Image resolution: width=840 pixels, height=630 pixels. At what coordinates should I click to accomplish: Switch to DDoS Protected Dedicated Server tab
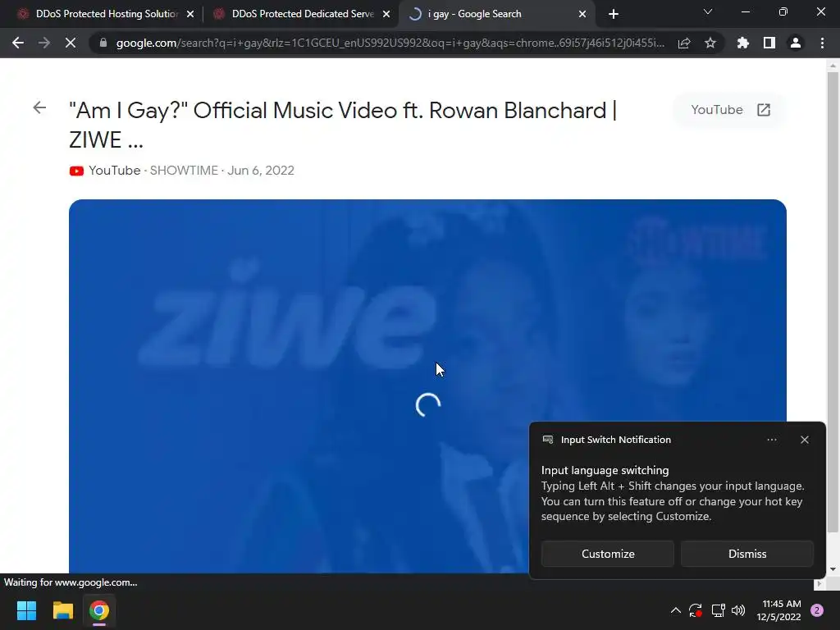(x=303, y=14)
